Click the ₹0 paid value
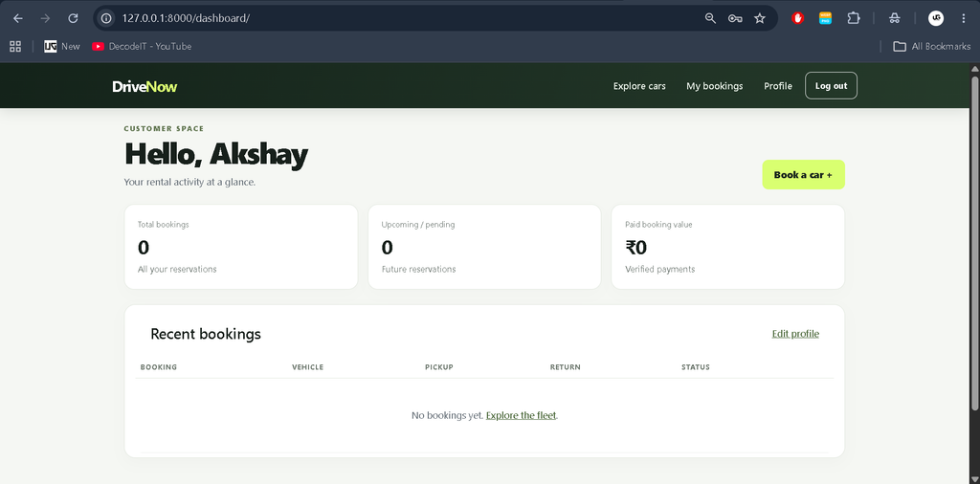This screenshot has width=980, height=484. pyautogui.click(x=636, y=248)
